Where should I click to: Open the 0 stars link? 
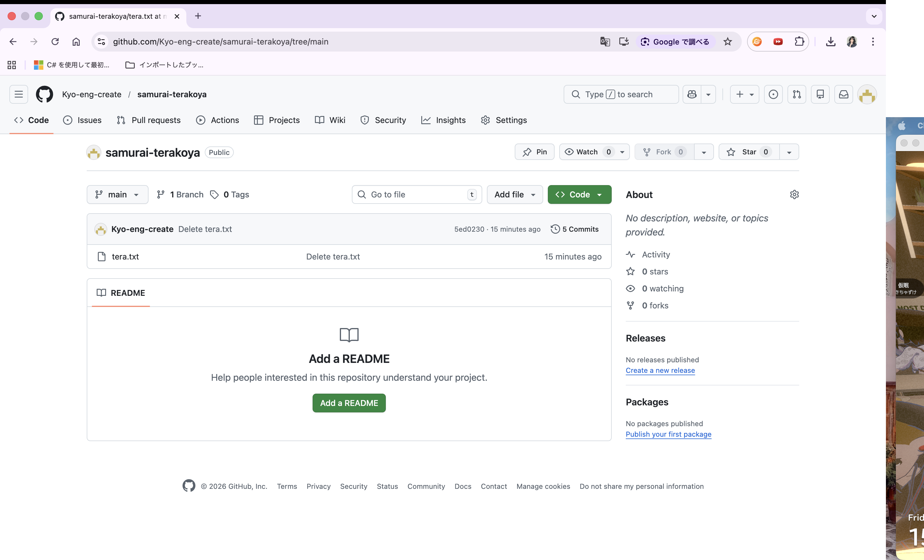655,272
